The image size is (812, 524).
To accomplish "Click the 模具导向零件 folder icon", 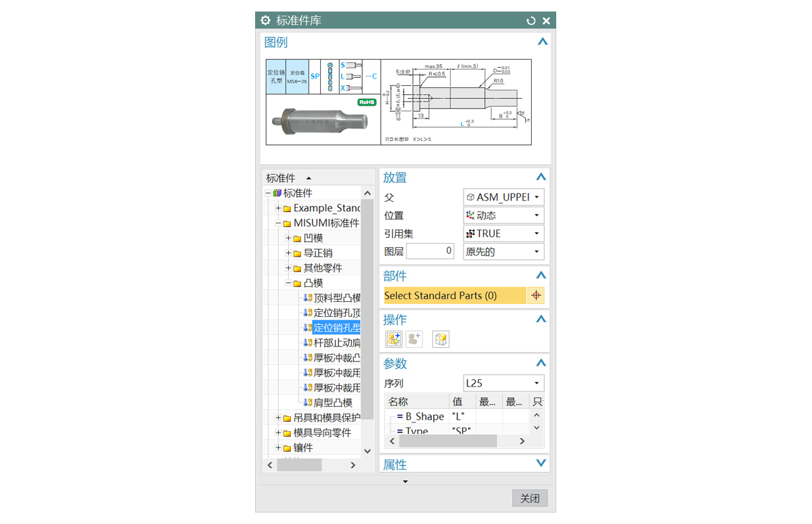I will [x=287, y=433].
